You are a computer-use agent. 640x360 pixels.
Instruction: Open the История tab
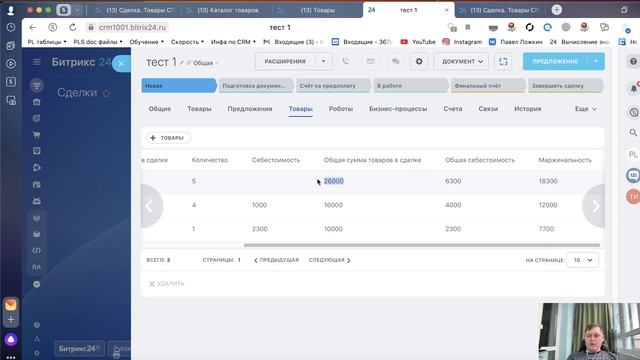coord(527,109)
